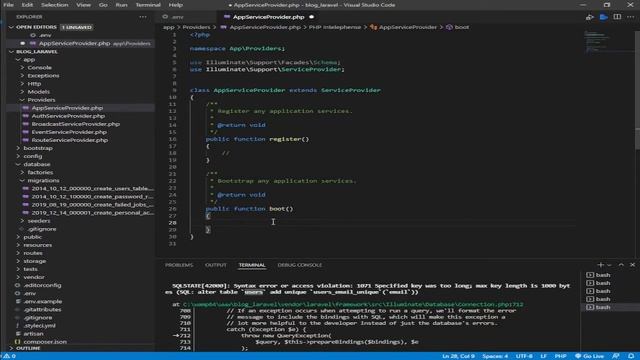The height and width of the screenshot is (360, 640).
Task: Click the unsaved dot on AppServiceProvider.php tab
Action: pos(312,17)
